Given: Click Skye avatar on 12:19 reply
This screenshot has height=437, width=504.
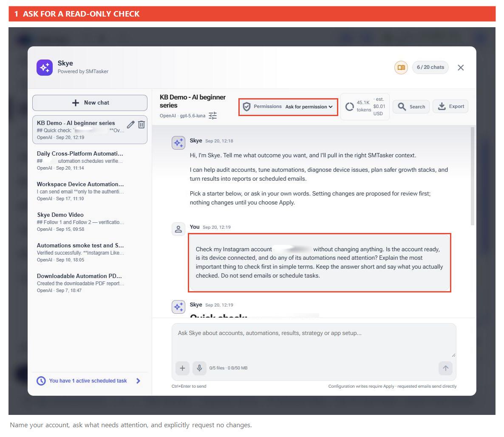Looking at the screenshot, I should [x=178, y=307].
